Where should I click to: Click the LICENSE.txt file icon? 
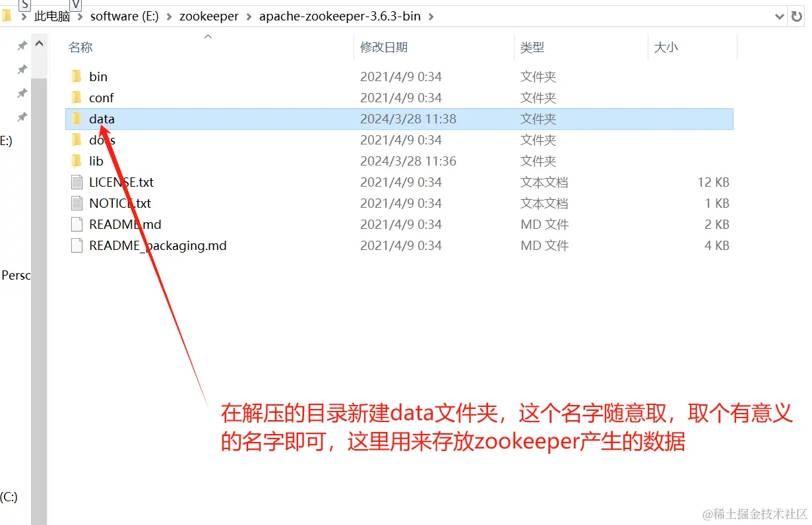[x=77, y=182]
